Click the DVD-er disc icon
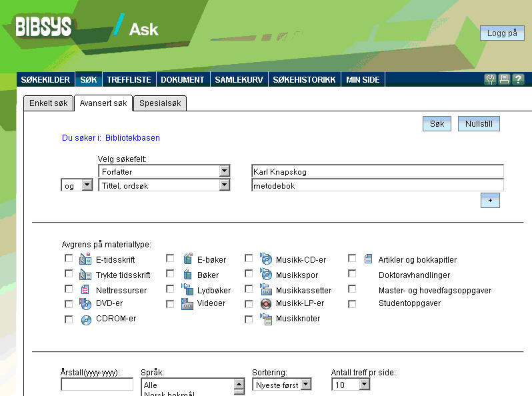 pos(85,304)
